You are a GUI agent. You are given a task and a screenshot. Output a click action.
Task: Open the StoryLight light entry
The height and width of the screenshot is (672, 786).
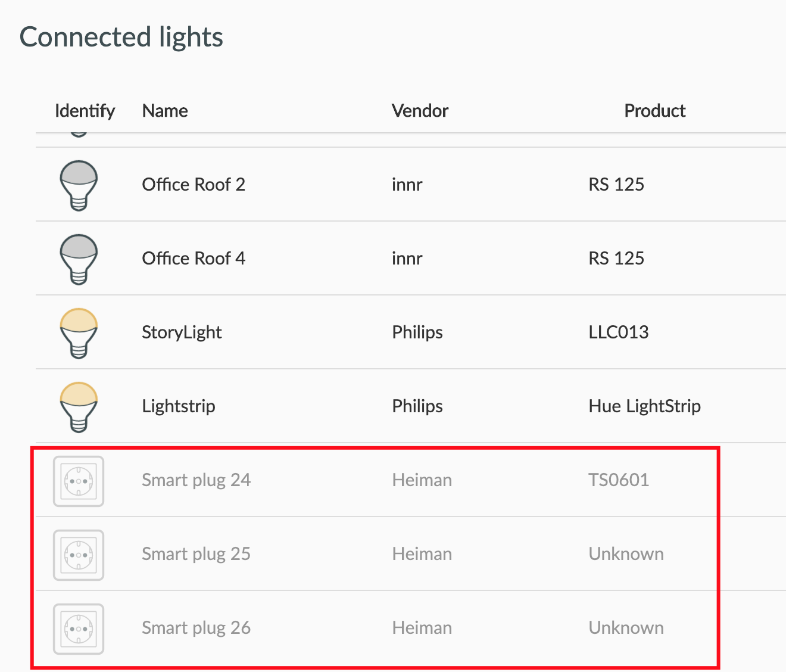click(182, 332)
